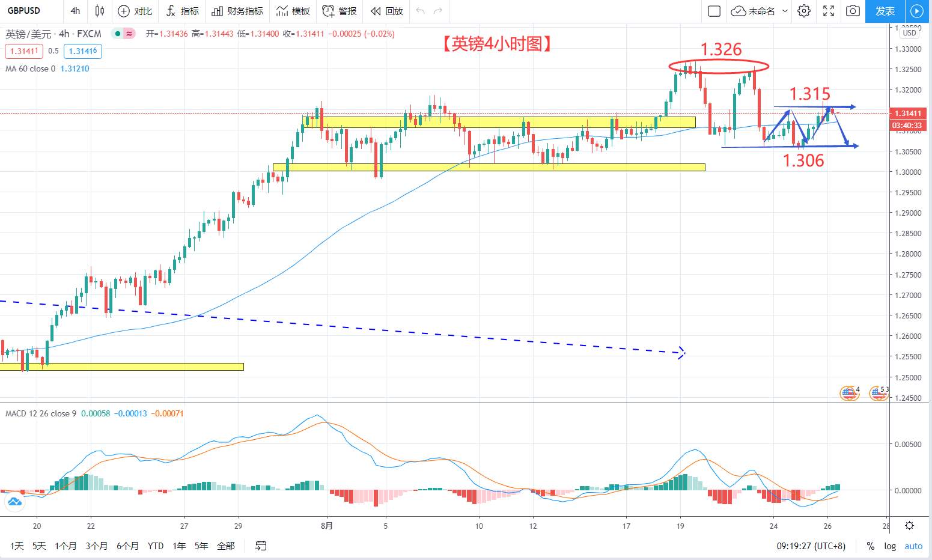Toggle percent scale with % button
932x560 pixels.
tap(870, 546)
